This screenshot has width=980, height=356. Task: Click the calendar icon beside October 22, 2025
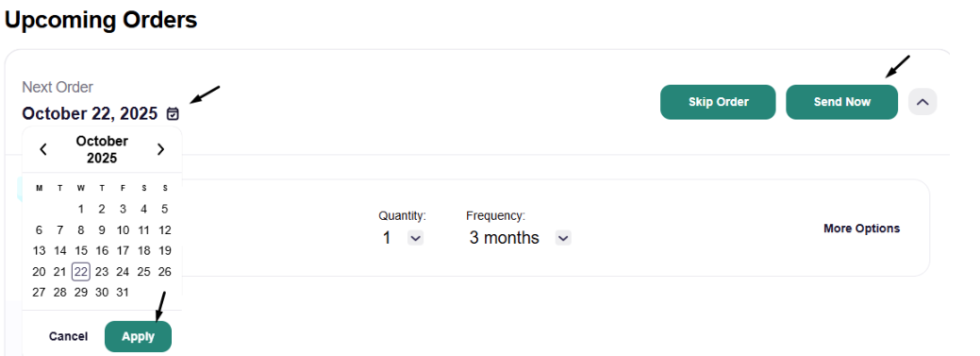pos(173,114)
